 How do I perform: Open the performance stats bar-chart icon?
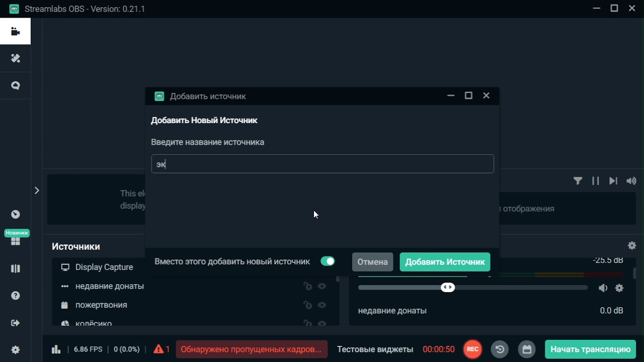pos(56,349)
